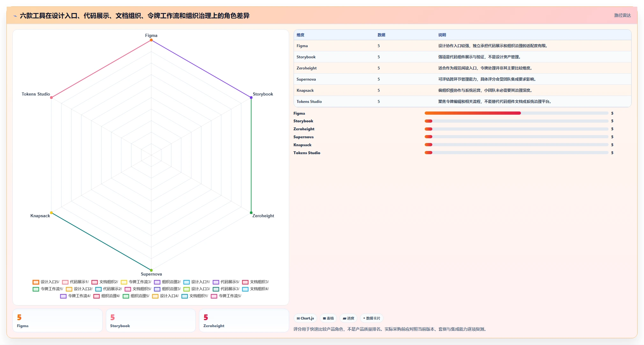644x345 pixels.
Task: Toggle the 文档组织3/ legend item
Action: pos(255,282)
